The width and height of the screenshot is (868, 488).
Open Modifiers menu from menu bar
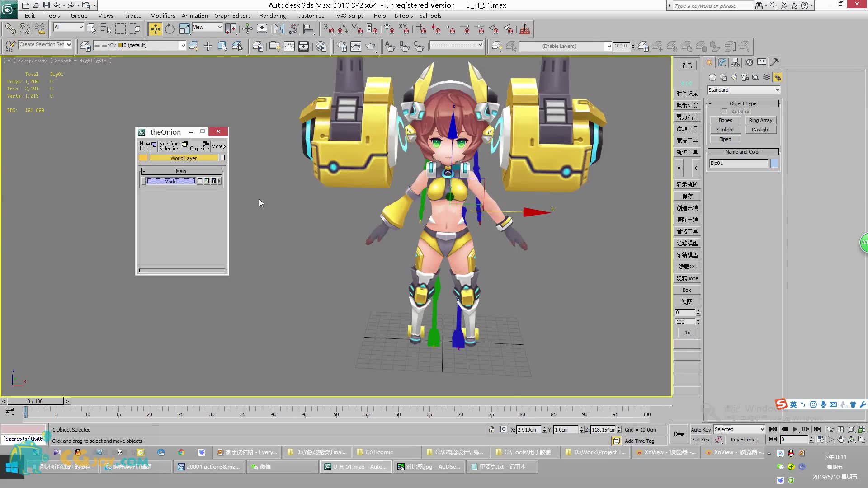click(x=162, y=16)
